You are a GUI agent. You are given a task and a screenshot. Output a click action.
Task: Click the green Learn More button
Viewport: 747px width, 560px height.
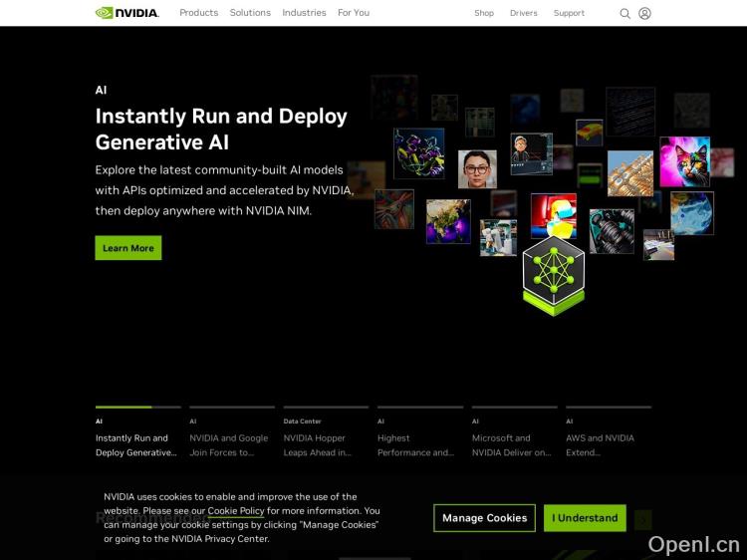(x=128, y=248)
